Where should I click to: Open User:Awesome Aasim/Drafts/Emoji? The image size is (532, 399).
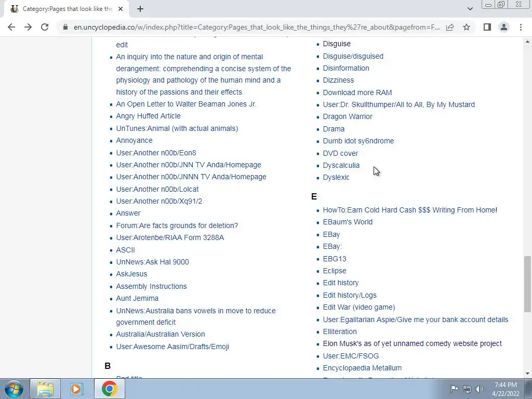(172, 347)
